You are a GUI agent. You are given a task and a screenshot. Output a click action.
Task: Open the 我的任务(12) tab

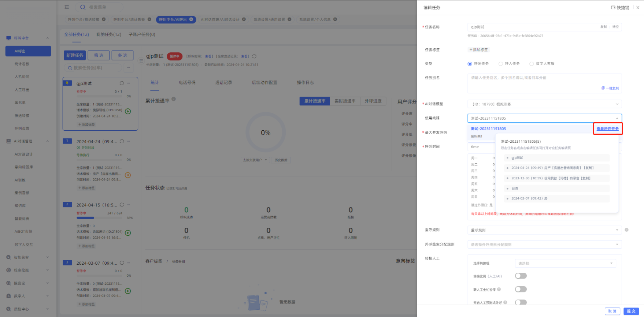click(108, 34)
